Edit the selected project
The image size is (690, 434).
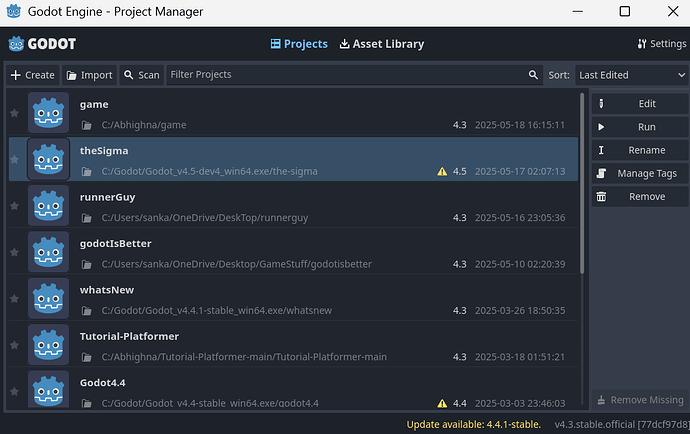click(640, 104)
